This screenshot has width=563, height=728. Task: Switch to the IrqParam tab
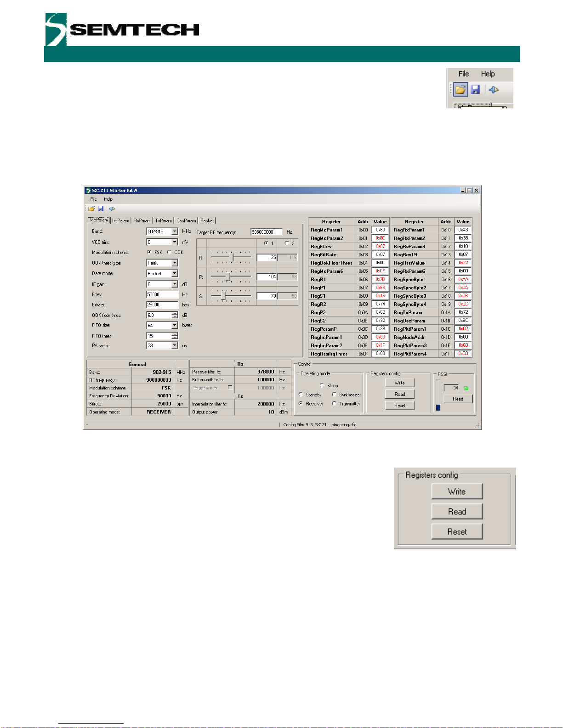click(x=121, y=220)
